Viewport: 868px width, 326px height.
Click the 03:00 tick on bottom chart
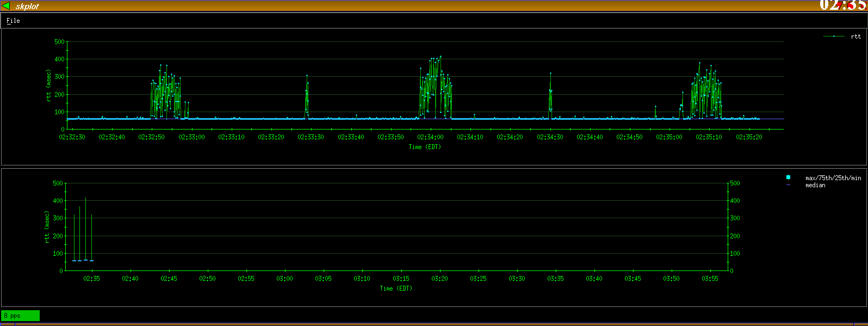284,279
